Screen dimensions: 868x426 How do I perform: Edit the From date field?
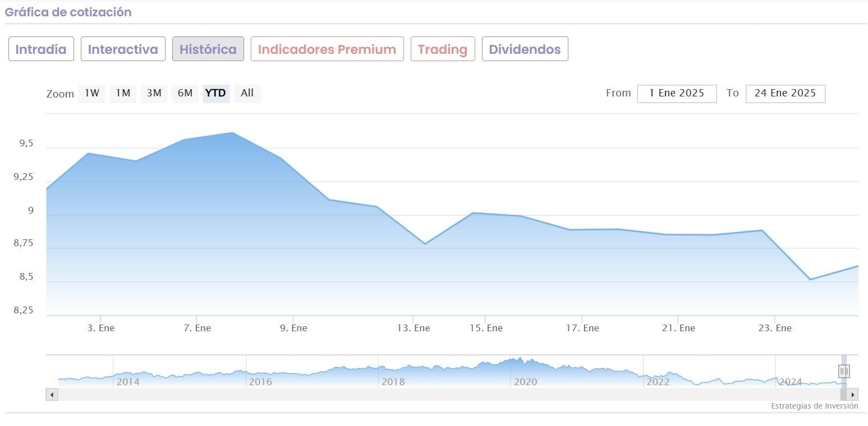[677, 94]
